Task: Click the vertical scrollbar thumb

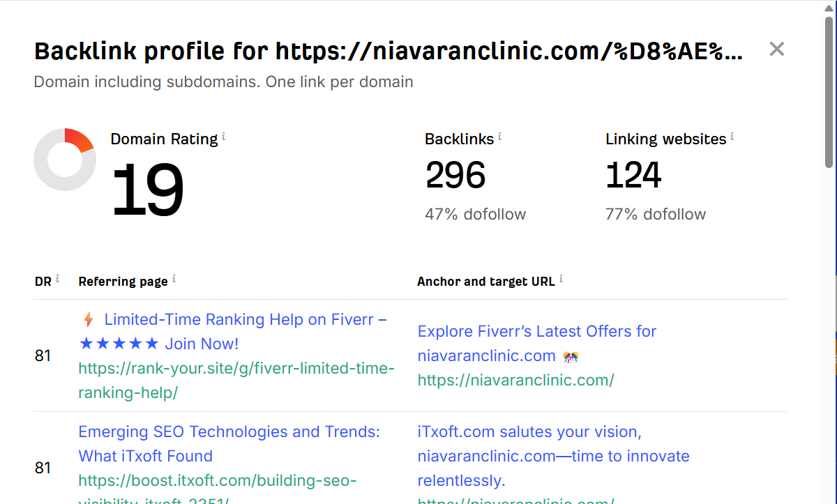Action: point(829,91)
